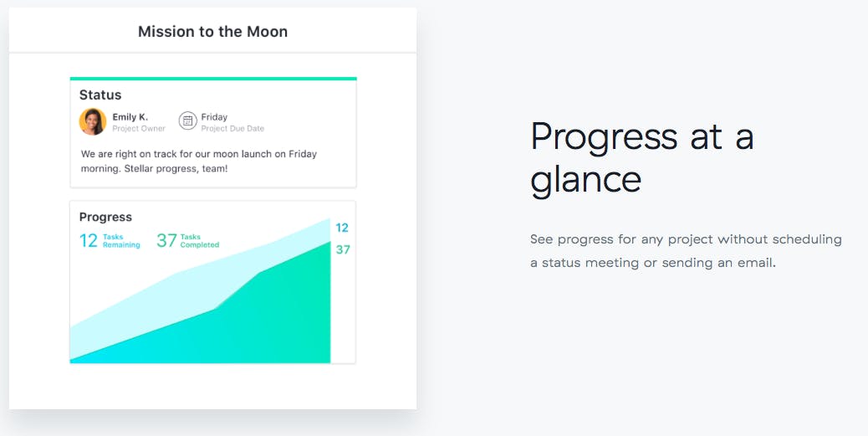Click the 'Friday' due date text
The width and height of the screenshot is (868, 436).
(x=214, y=117)
